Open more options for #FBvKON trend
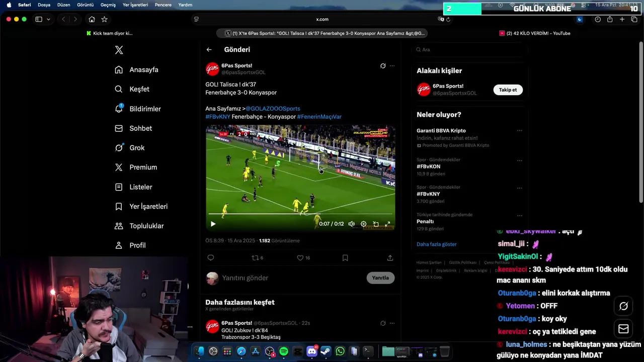 pyautogui.click(x=519, y=161)
